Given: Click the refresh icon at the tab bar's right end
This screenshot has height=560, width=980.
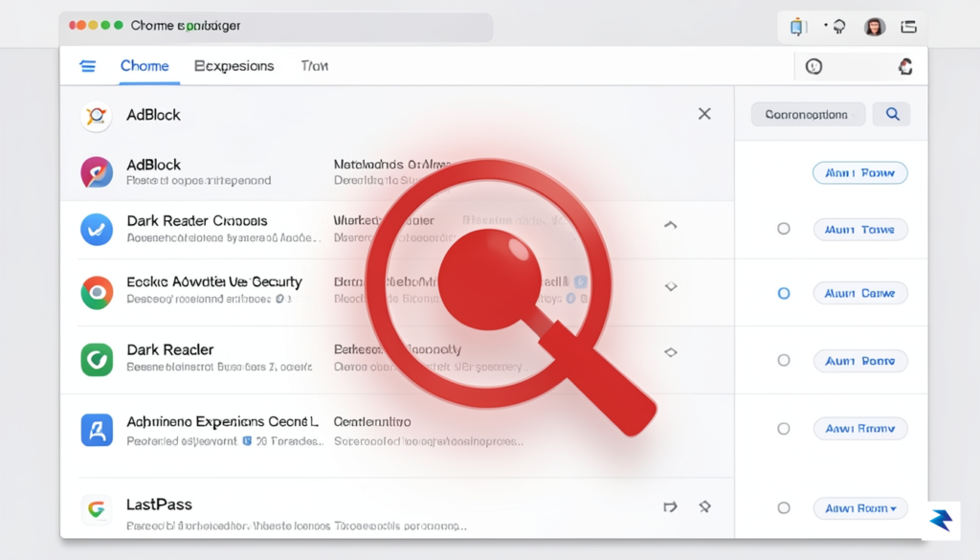Looking at the screenshot, I should click(x=905, y=66).
